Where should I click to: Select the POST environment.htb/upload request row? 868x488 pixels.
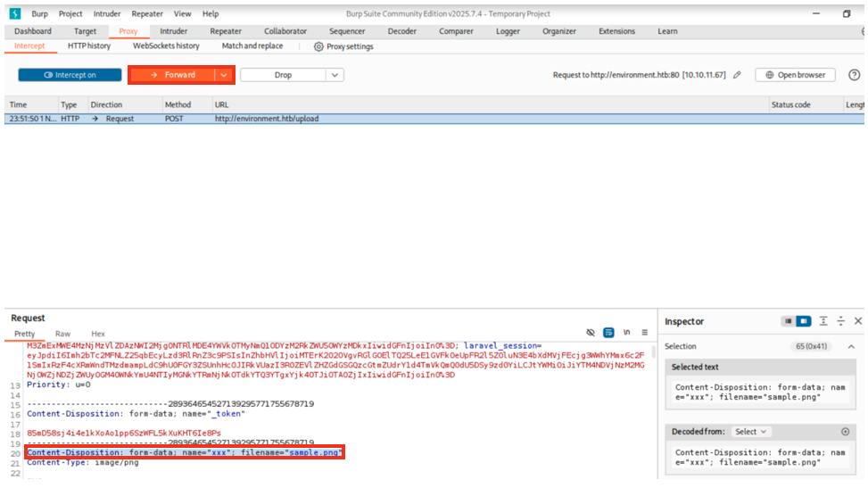pos(434,119)
